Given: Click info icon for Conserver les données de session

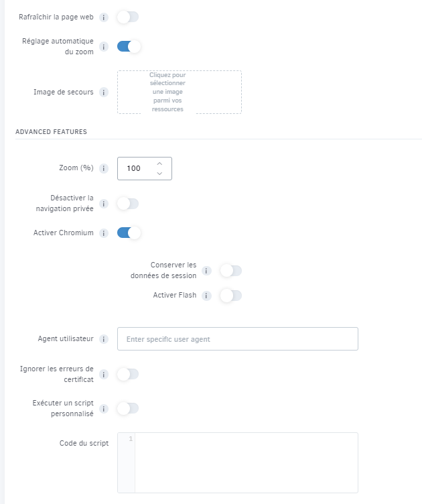Looking at the screenshot, I should tap(206, 271).
